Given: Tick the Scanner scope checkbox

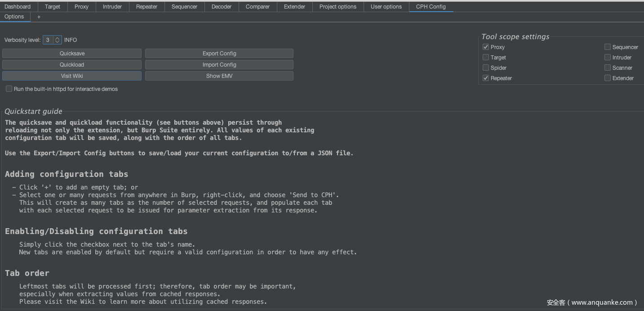Looking at the screenshot, I should (608, 68).
